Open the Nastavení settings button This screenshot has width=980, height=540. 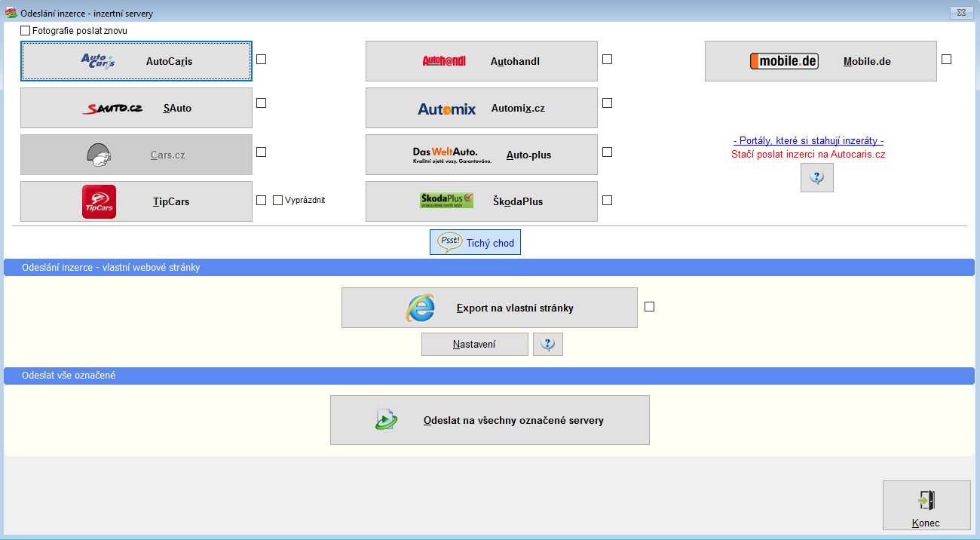[x=474, y=344]
